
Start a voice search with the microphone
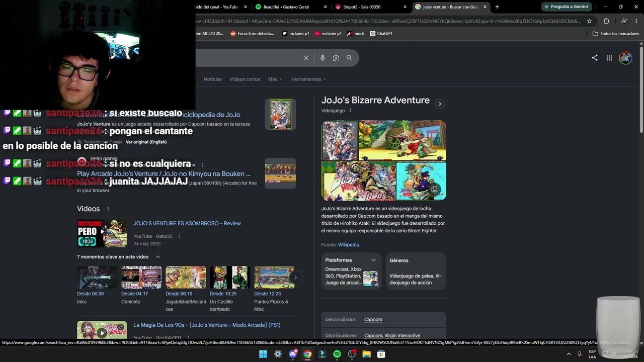[323, 58]
